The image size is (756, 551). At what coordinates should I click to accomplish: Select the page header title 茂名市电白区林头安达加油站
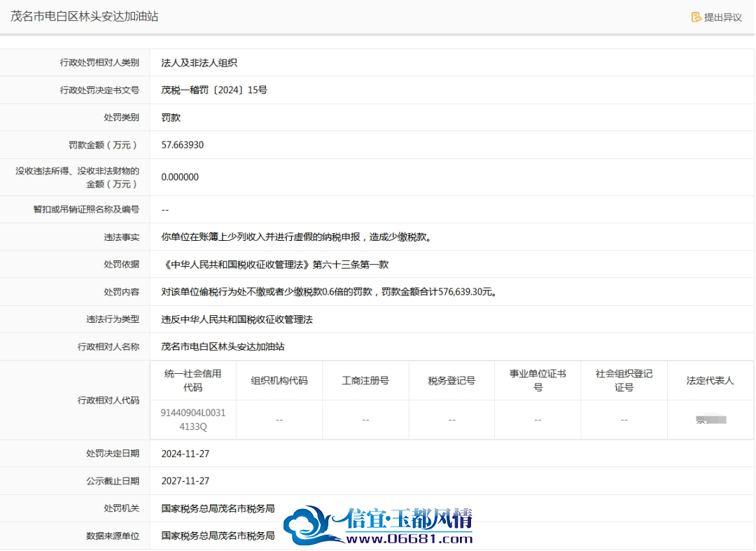pyautogui.click(x=85, y=16)
